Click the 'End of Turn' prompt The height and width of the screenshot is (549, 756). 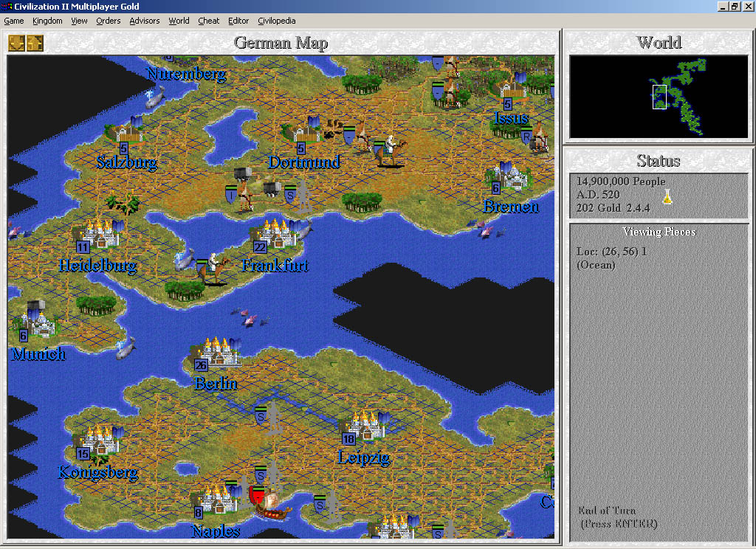(x=607, y=511)
